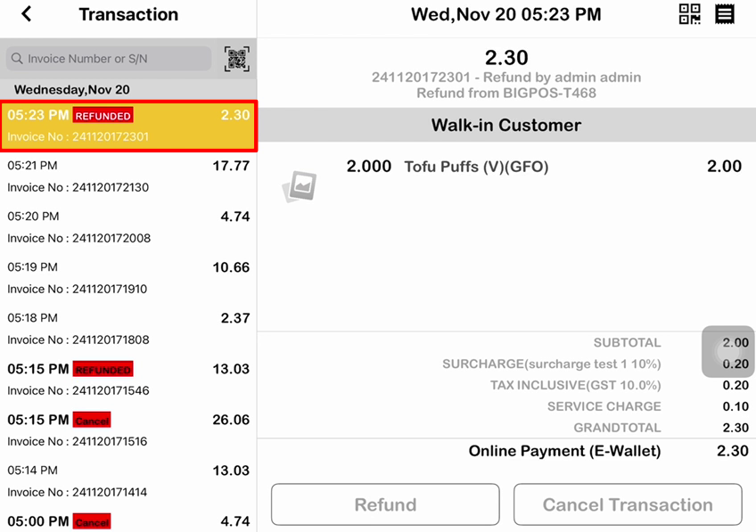Viewport: 756px width, 532px height.
Task: Open the 05:21 PM transaction of 17.77
Action: [128, 176]
